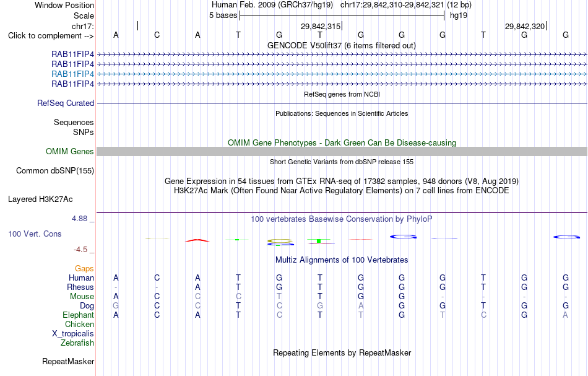Click the 29,842,320 position marker

click(525, 26)
